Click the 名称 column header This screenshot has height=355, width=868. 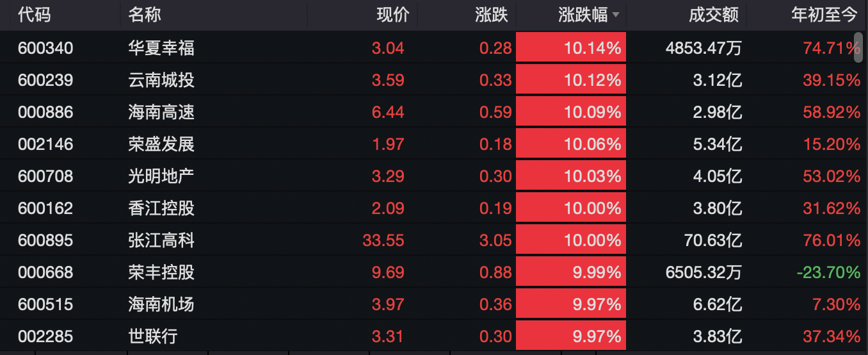tap(145, 15)
